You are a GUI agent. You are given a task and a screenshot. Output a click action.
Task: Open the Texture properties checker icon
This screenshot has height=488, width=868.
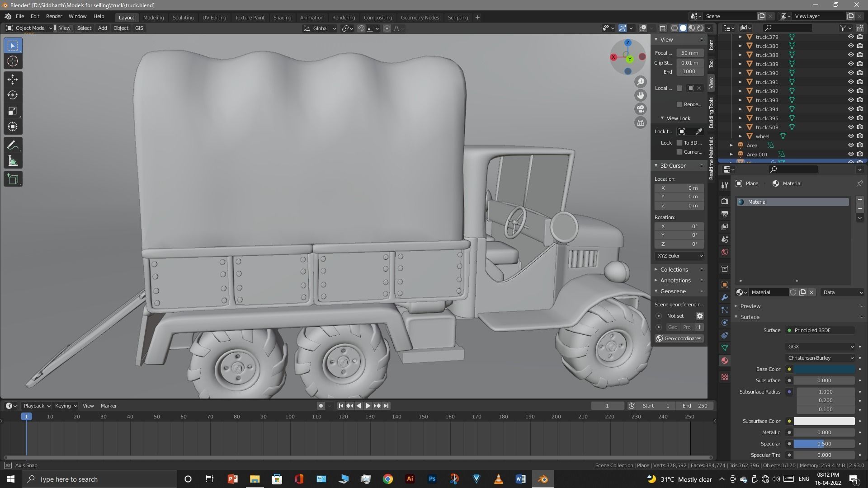point(725,377)
